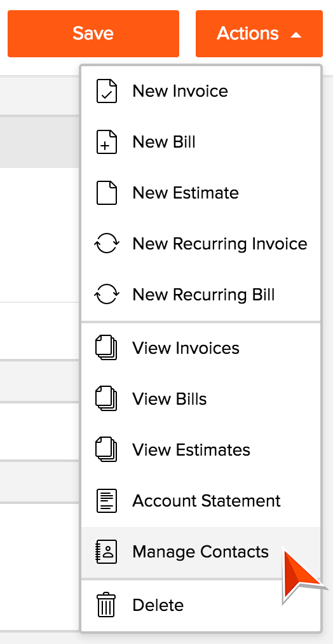Select the Manage Contacts menu entry
This screenshot has width=333, height=644.
(201, 552)
